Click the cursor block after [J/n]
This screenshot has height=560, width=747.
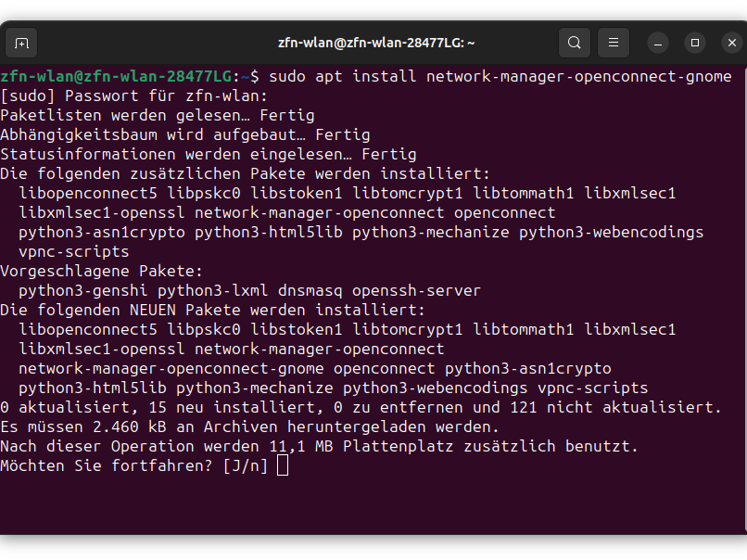pyautogui.click(x=283, y=466)
